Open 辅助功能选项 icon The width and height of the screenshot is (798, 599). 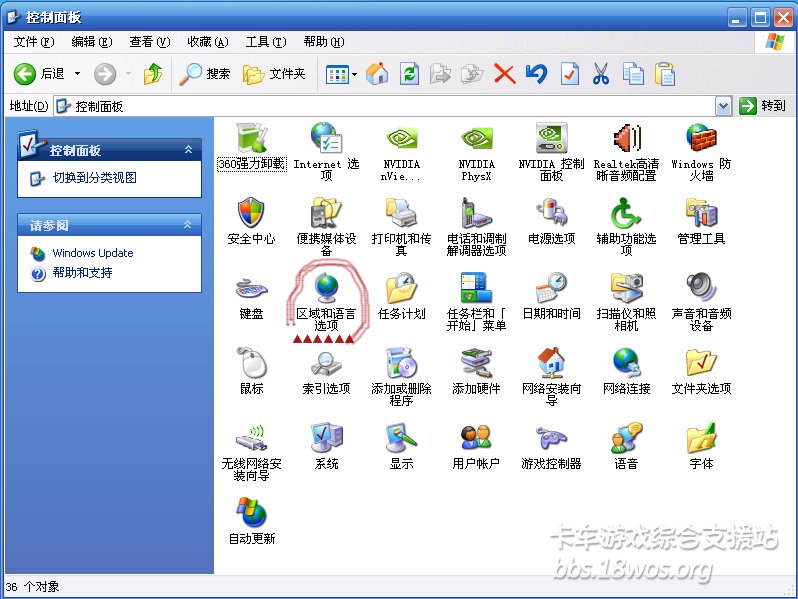point(626,213)
